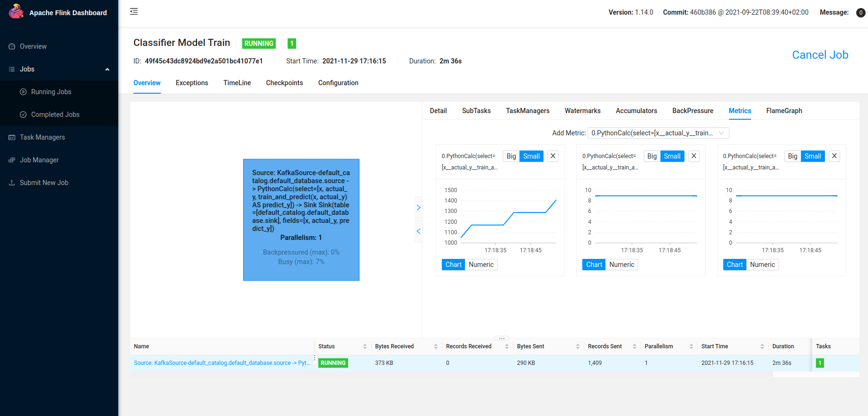Viewport: 868px width, 416px height.
Task: Close the first metric chart
Action: coord(553,156)
